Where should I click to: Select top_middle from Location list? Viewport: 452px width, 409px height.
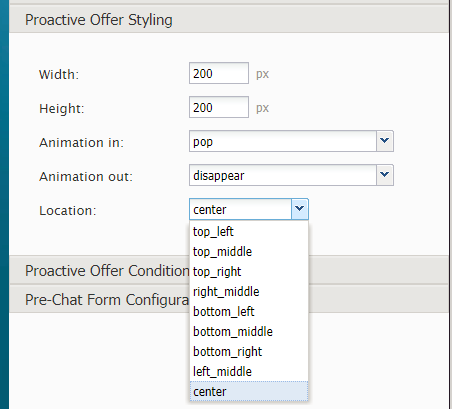tap(249, 252)
